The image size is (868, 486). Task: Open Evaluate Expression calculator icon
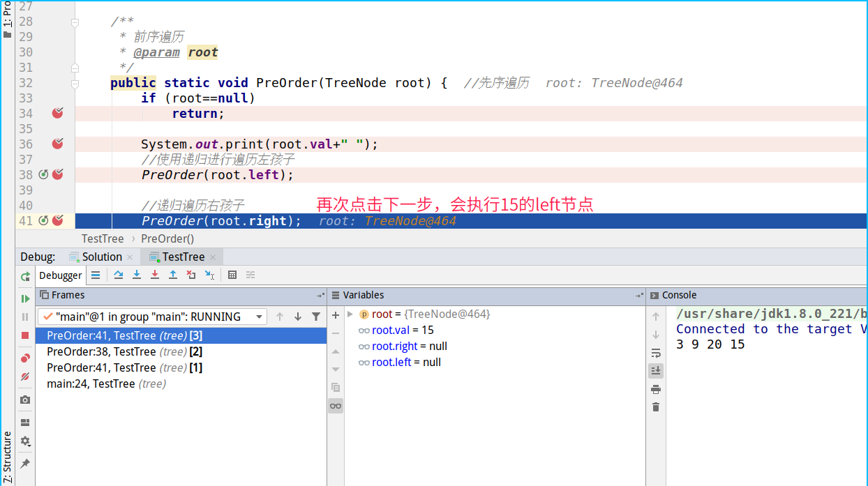(x=232, y=275)
